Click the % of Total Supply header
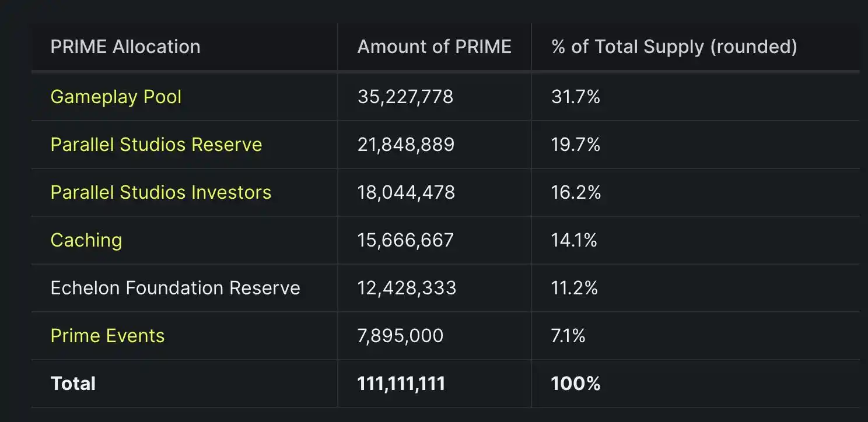Viewport: 868px width, 422px height. pyautogui.click(x=674, y=47)
